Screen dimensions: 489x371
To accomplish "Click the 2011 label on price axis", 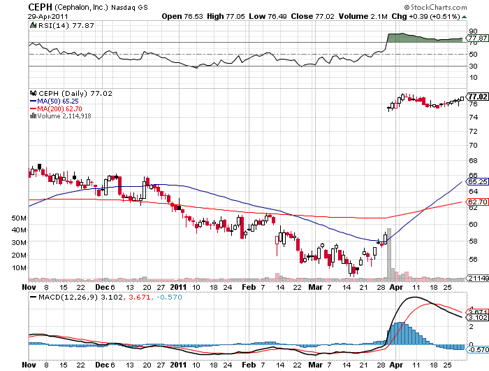I will pyautogui.click(x=178, y=287).
